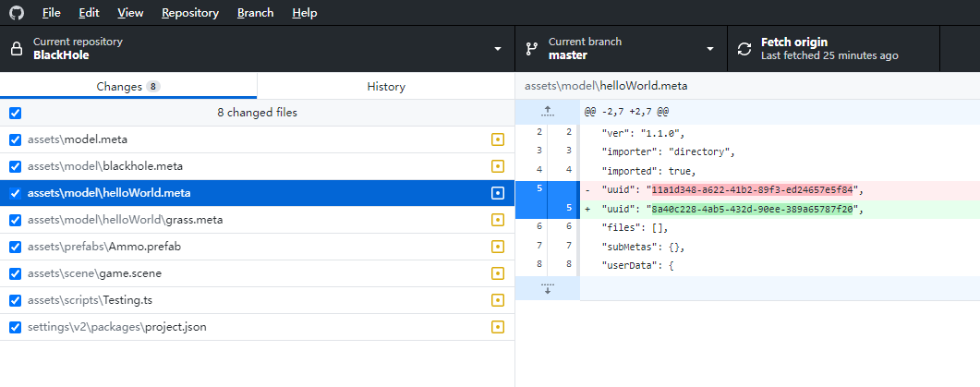Switch to the History tab
Viewport: 980px width, 387px height.
coord(385,87)
